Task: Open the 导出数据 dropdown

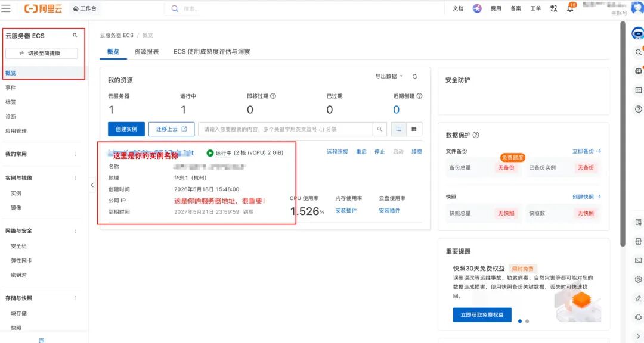Action: coord(389,76)
